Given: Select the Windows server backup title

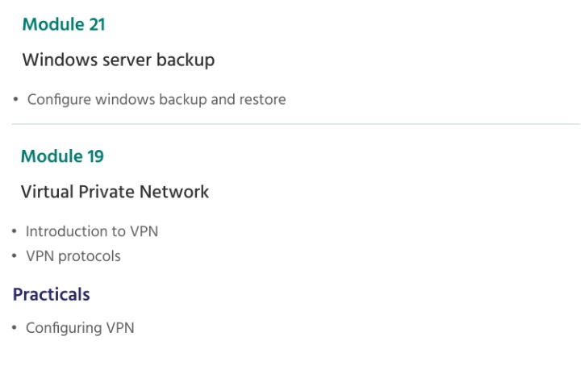Looking at the screenshot, I should pyautogui.click(x=119, y=60).
